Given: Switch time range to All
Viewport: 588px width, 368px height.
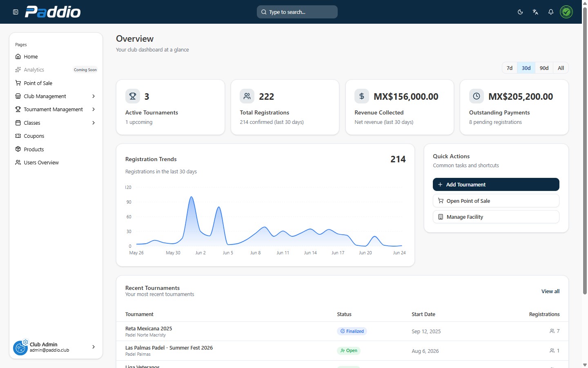Looking at the screenshot, I should 561,68.
